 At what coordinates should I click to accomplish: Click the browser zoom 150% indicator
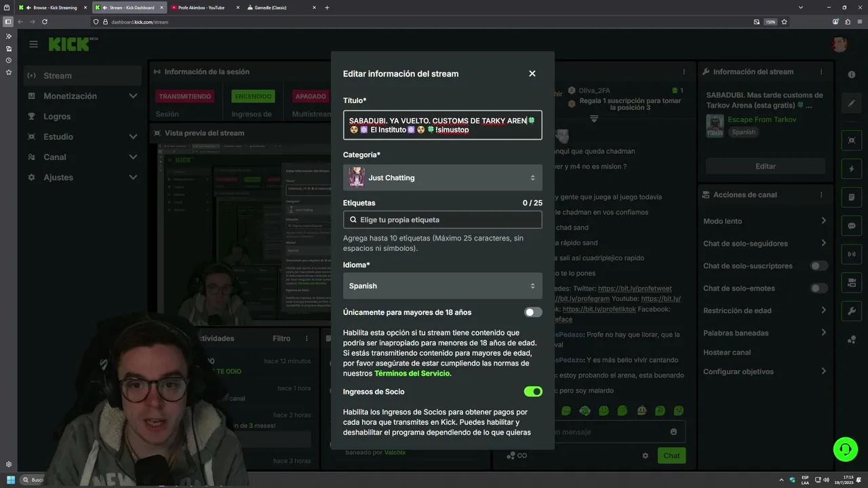(x=770, y=22)
